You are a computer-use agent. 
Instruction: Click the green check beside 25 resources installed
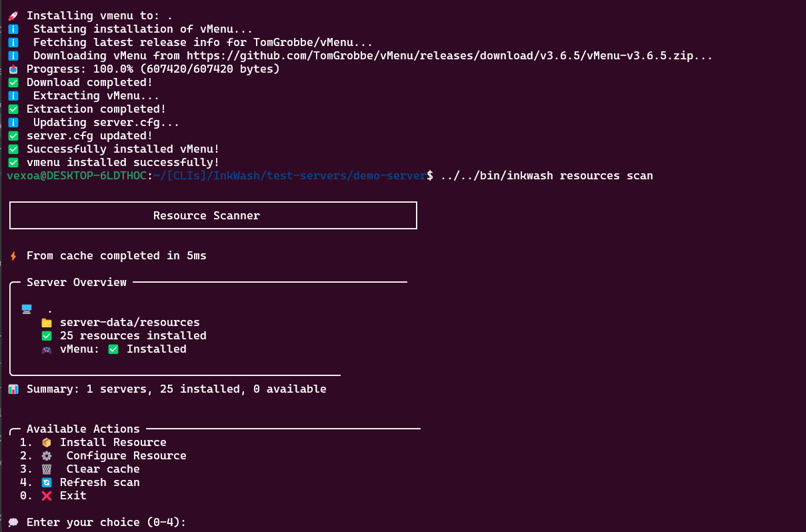click(x=47, y=335)
